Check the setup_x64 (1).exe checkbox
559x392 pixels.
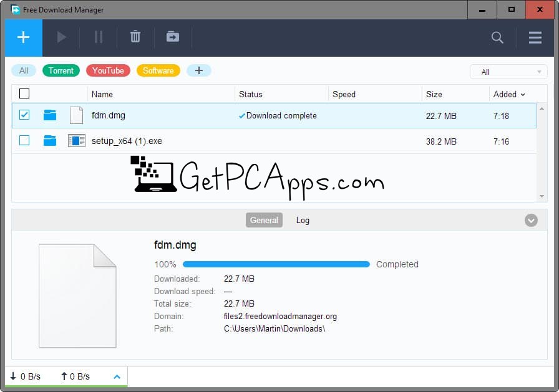[x=24, y=141]
